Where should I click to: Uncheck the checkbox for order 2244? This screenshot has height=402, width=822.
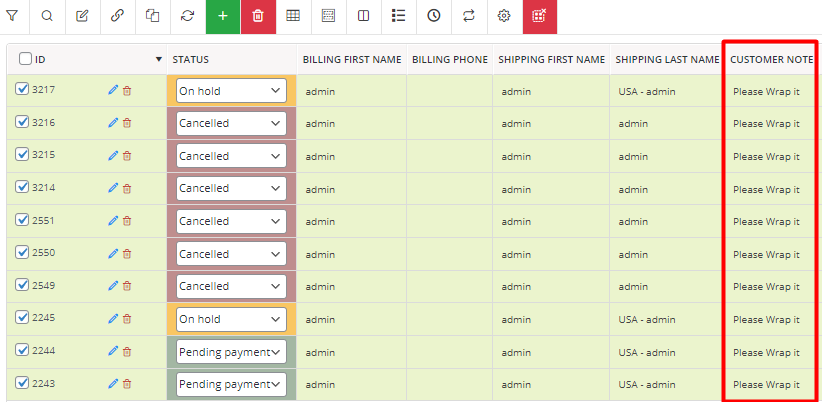click(22, 350)
